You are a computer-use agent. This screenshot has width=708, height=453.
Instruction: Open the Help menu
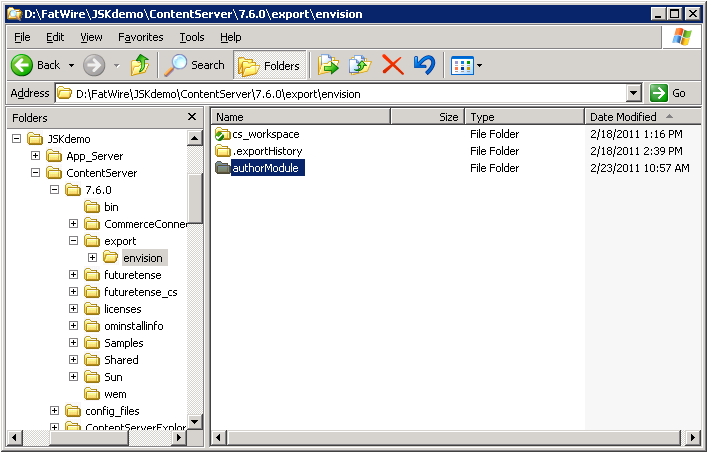coord(231,37)
